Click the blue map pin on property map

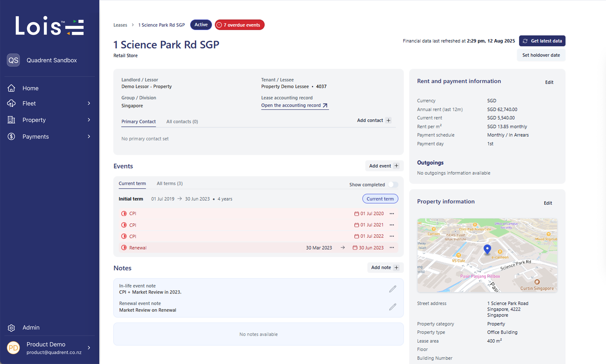tap(487, 249)
